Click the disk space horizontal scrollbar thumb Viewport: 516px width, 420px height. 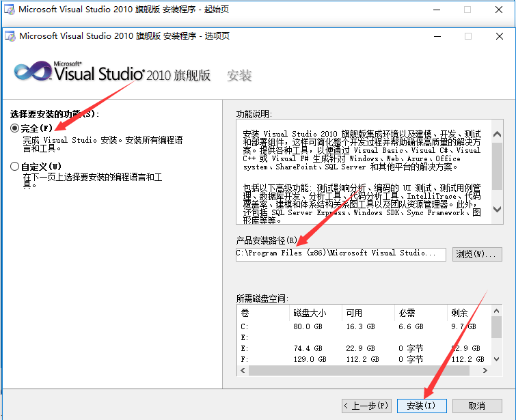[x=359, y=370]
